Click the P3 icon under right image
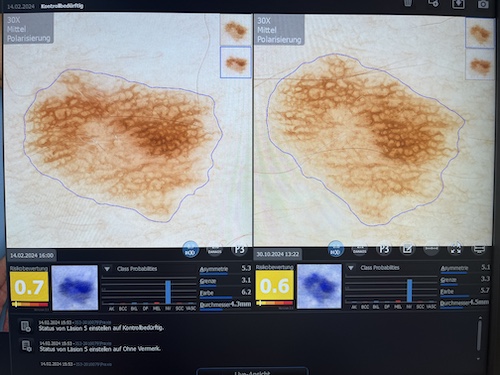 (x=384, y=249)
